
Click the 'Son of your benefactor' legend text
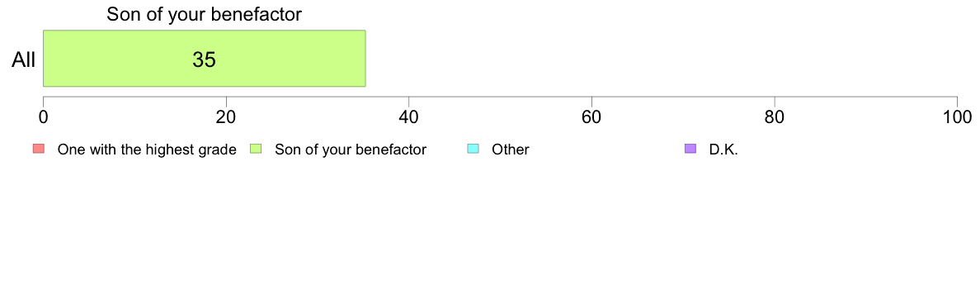[351, 150]
